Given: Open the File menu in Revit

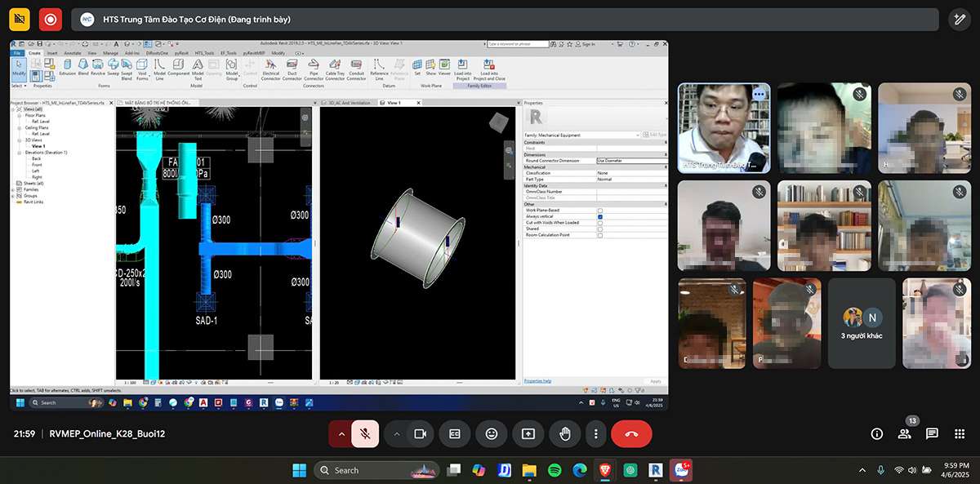Looking at the screenshot, I should tap(17, 53).
